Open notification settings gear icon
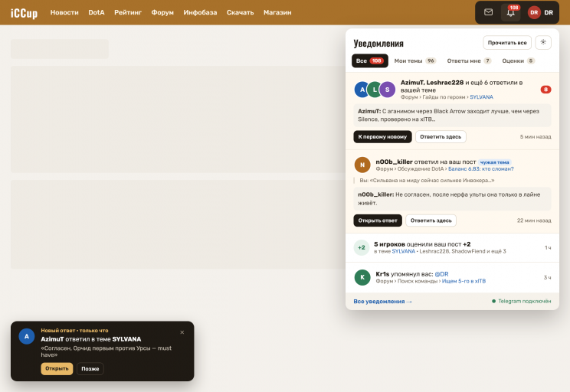 point(542,43)
